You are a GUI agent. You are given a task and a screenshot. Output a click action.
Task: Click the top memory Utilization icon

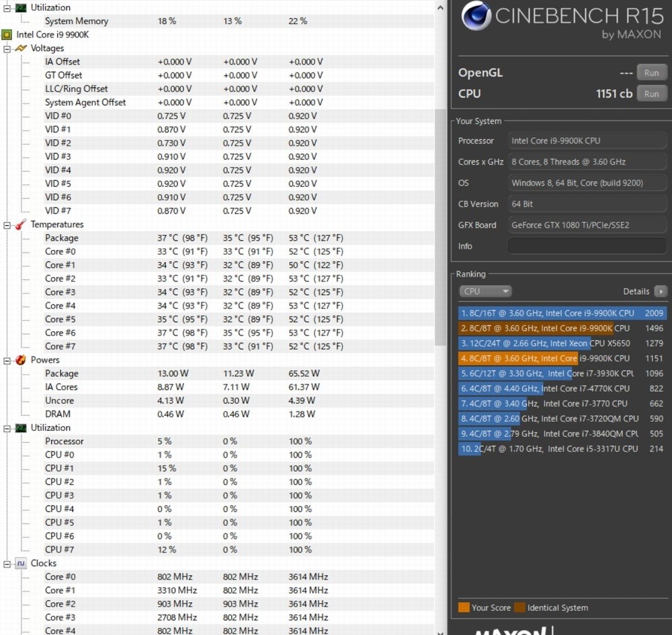21,7
